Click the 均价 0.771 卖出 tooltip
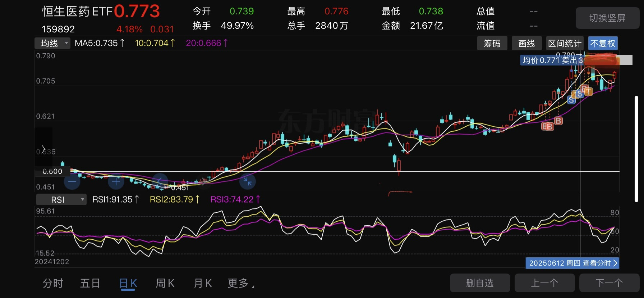 coord(552,60)
